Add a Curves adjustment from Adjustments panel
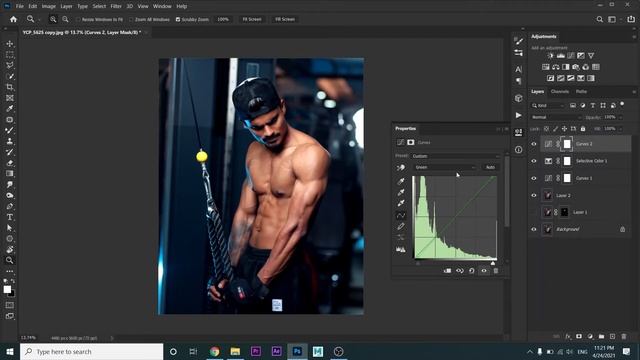Screen dimensions: 640x360 click(571, 56)
